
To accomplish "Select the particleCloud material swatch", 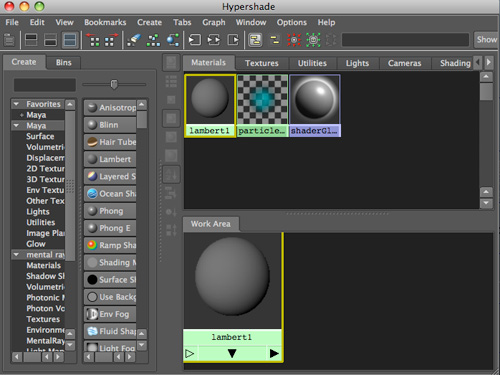I will click(x=262, y=105).
